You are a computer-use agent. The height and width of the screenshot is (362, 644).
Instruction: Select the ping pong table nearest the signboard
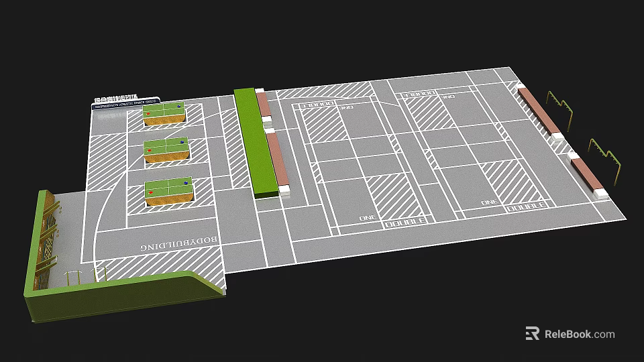coord(164,113)
